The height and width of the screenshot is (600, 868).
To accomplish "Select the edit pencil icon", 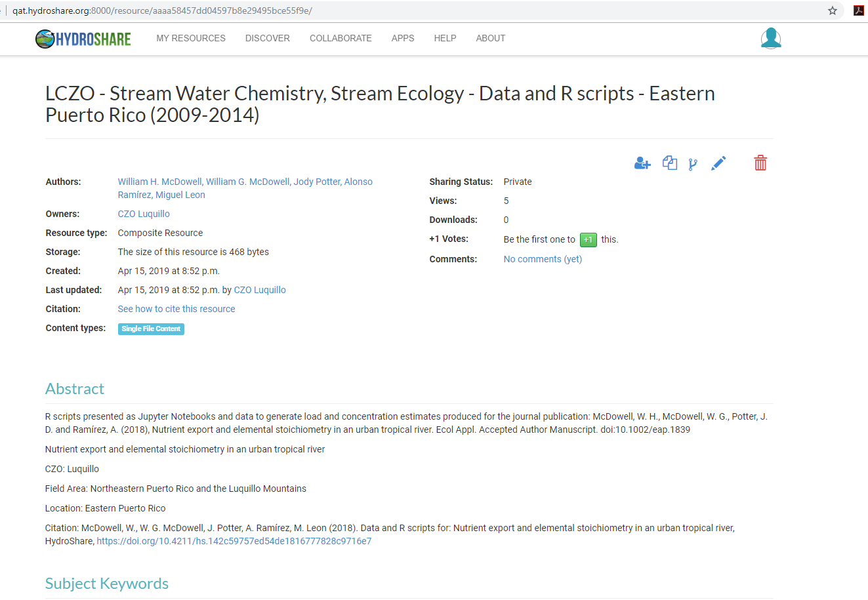I will coord(718,163).
